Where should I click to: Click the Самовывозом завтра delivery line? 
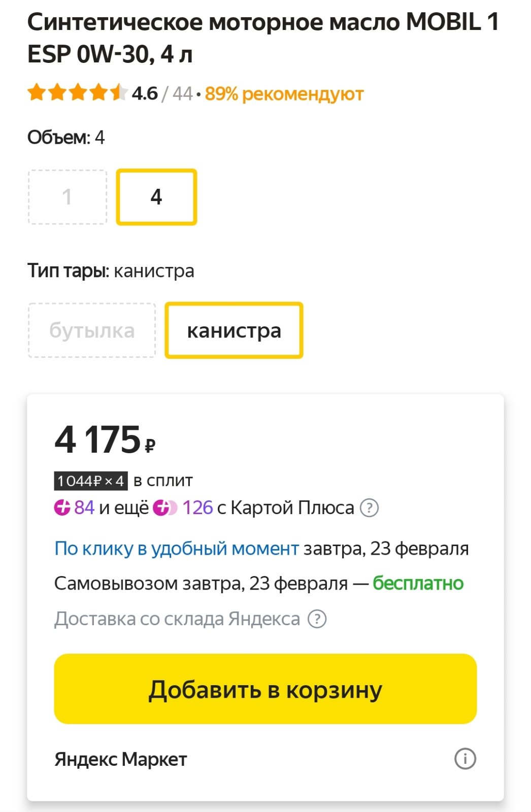(x=259, y=584)
